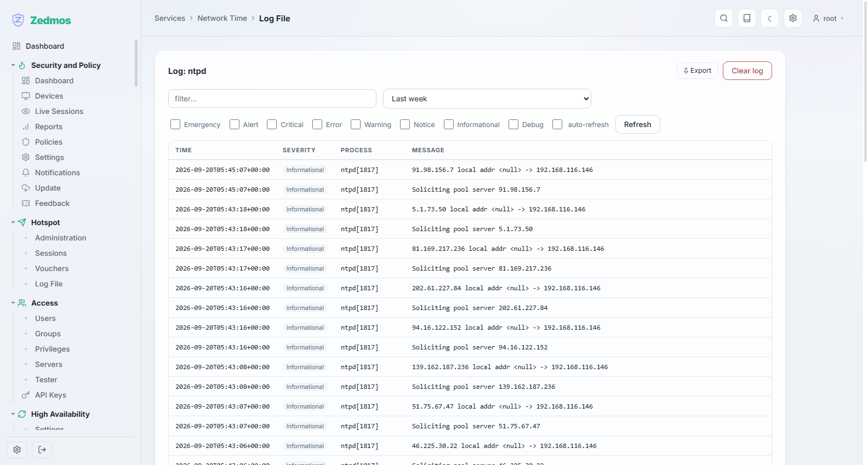
Task: Click the Live Sessions eye icon
Action: (26, 111)
